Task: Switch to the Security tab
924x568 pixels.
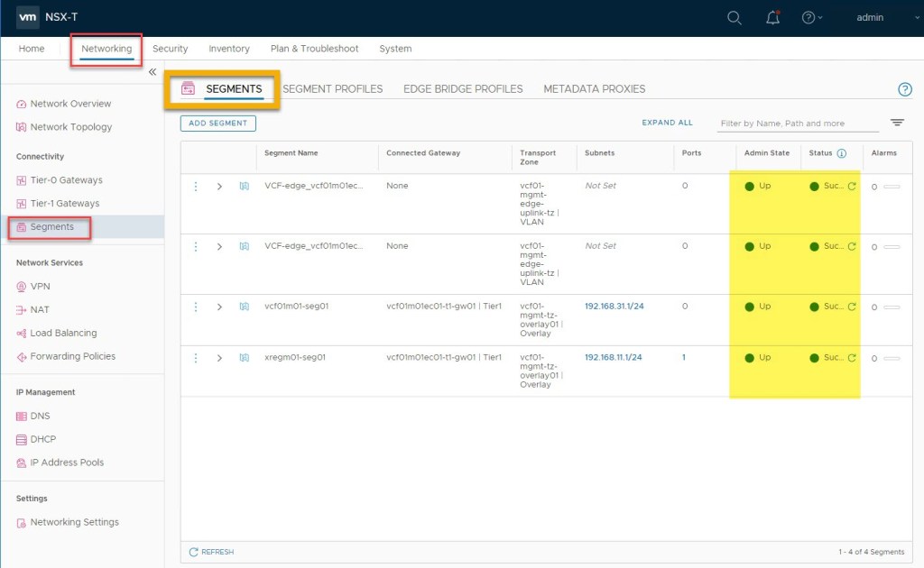Action: 170,49
